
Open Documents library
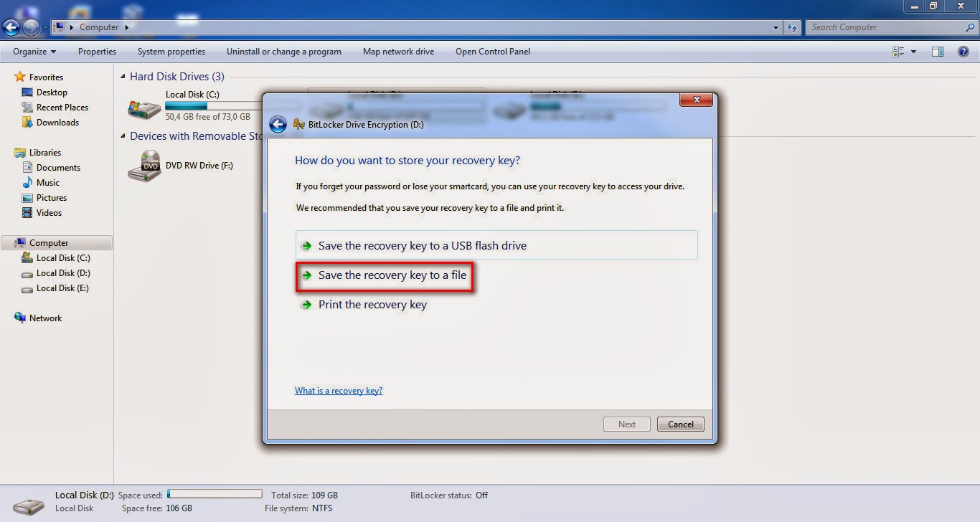58,168
